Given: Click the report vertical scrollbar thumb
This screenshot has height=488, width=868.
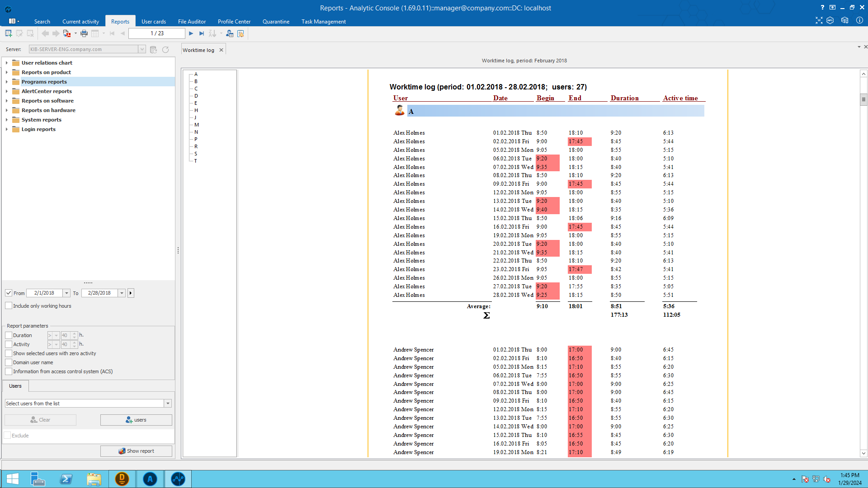Looking at the screenshot, I should tap(863, 99).
